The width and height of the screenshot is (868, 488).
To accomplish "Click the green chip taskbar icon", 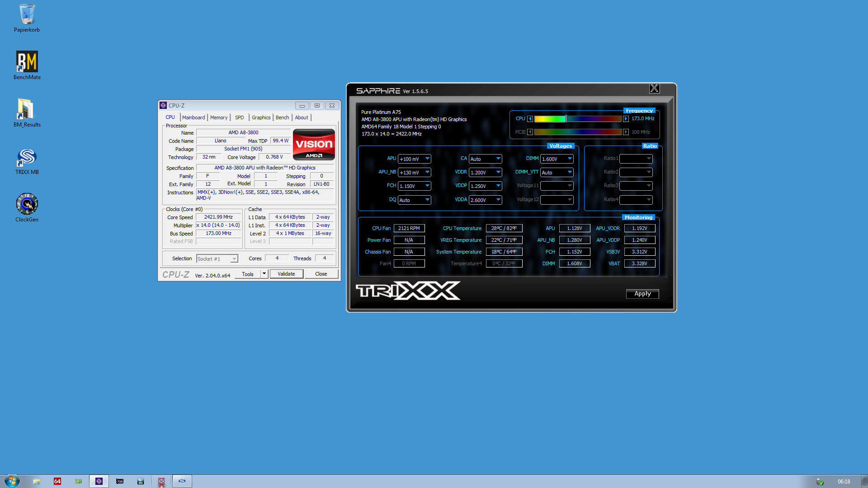I will point(78,481).
